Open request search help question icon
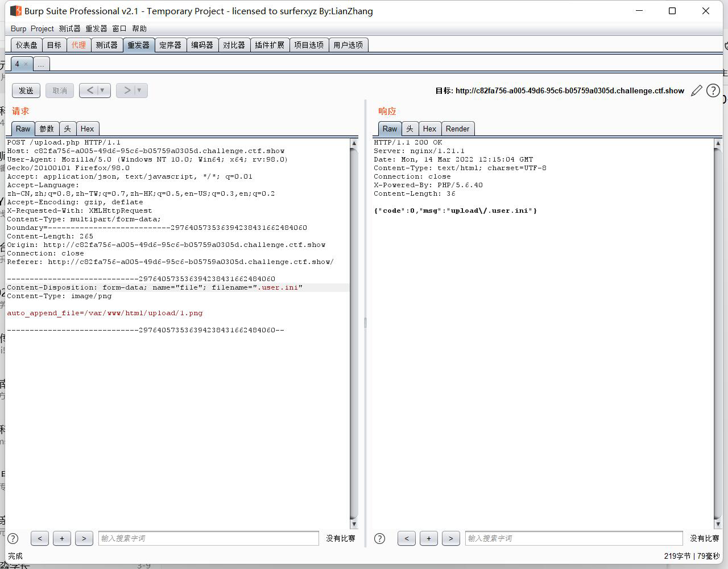Screen dimensions: 728x569 (13, 538)
